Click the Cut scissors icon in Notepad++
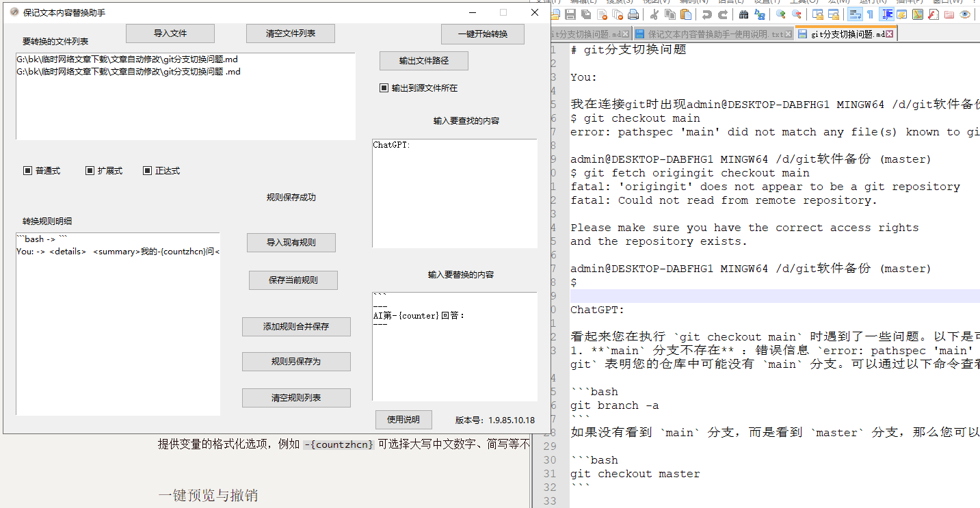 point(654,14)
